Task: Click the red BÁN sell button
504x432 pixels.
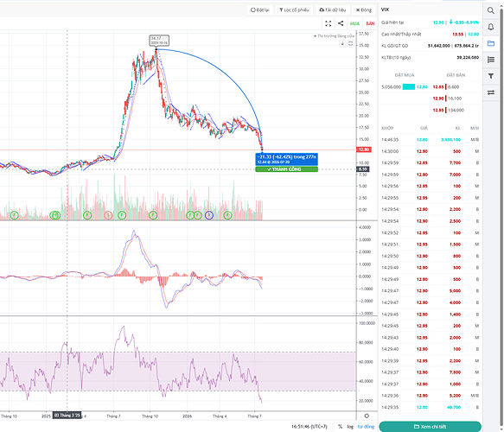Action: coord(370,23)
